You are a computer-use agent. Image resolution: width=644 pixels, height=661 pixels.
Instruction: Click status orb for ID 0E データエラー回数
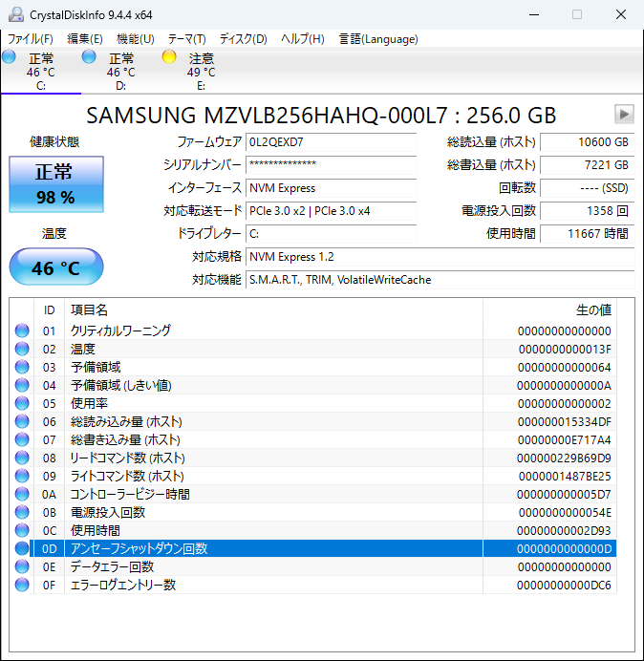coord(22,566)
